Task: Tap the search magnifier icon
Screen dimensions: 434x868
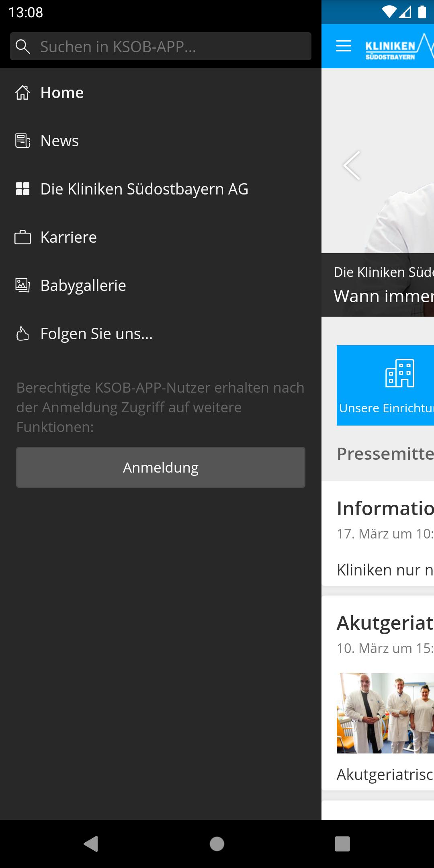Action: click(x=23, y=47)
